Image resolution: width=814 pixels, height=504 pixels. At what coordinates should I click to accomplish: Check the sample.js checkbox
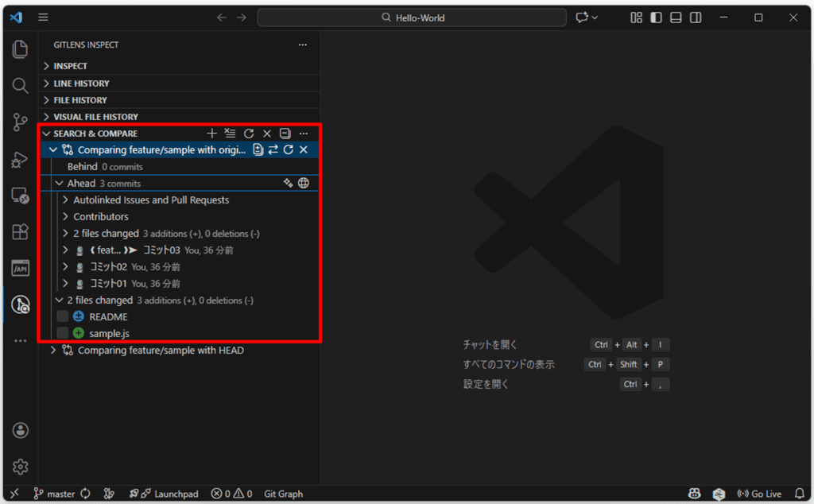(x=62, y=333)
